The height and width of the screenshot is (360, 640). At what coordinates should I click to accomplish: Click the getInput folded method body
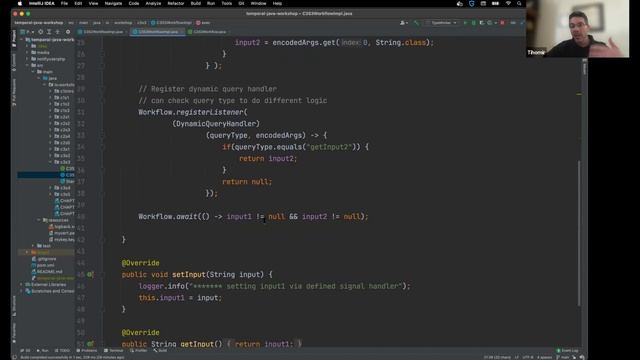coord(264,344)
